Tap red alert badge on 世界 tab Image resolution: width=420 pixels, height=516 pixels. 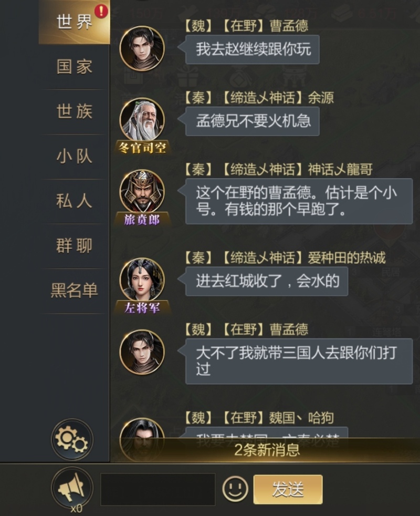(x=101, y=11)
